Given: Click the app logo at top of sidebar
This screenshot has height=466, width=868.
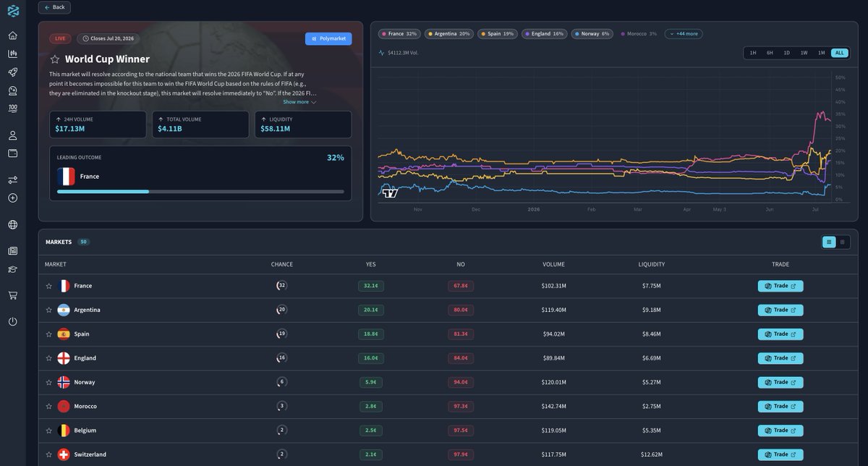Looking at the screenshot, I should point(13,11).
